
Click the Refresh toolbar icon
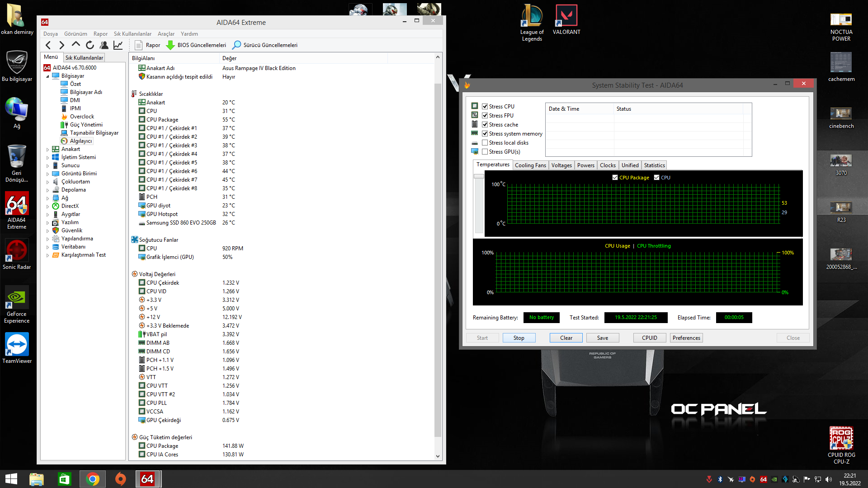90,45
